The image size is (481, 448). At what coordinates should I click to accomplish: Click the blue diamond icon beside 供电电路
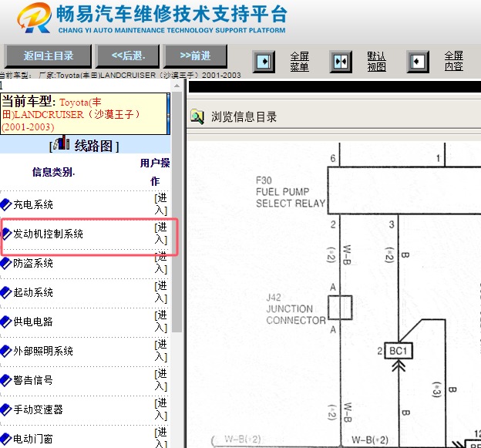(x=6, y=322)
